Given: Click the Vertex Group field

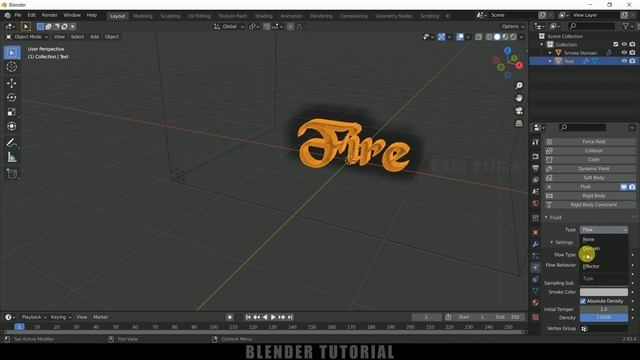Looking at the screenshot, I should coord(604,329).
